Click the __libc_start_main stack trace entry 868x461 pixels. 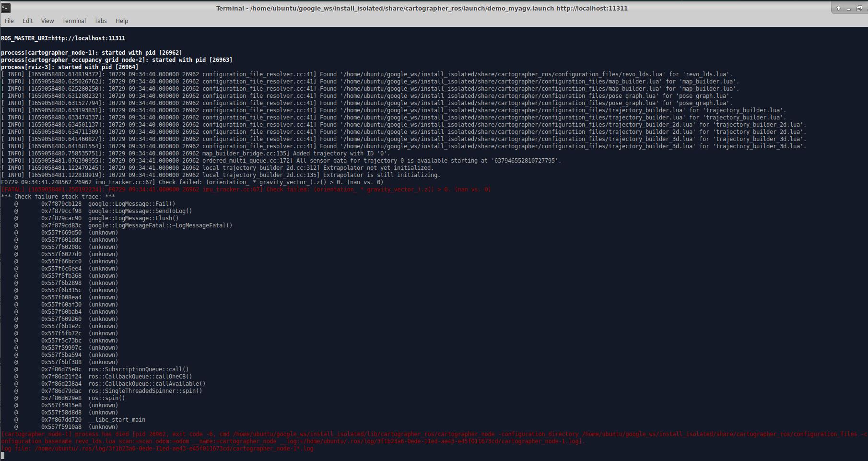(117, 420)
